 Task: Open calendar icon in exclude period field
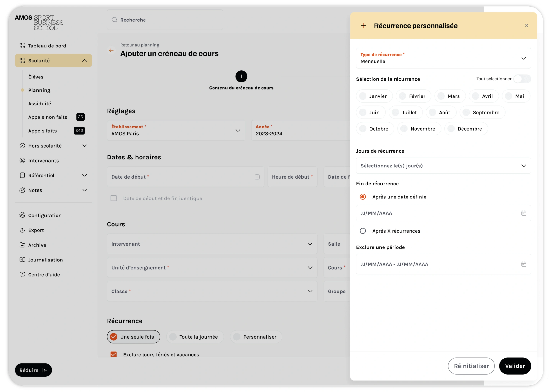coord(523,264)
